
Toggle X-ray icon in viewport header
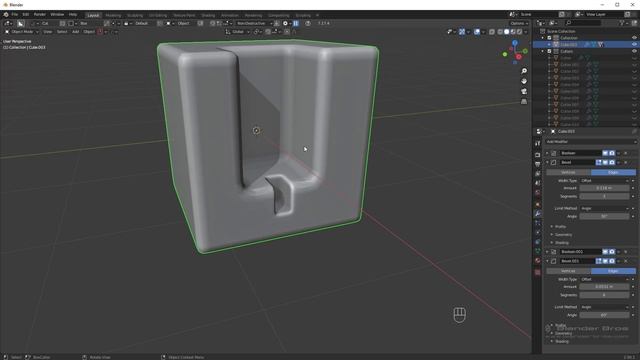coord(492,31)
